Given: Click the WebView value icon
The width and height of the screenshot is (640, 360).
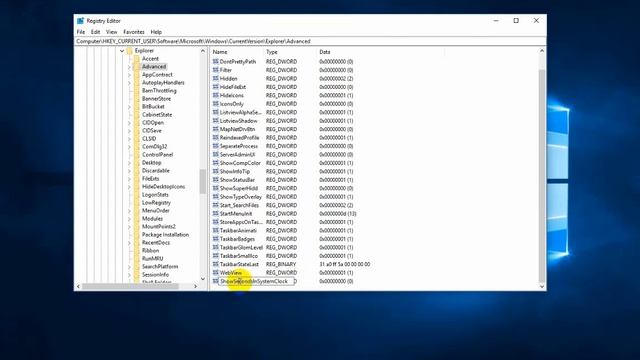Looking at the screenshot, I should tap(216, 273).
